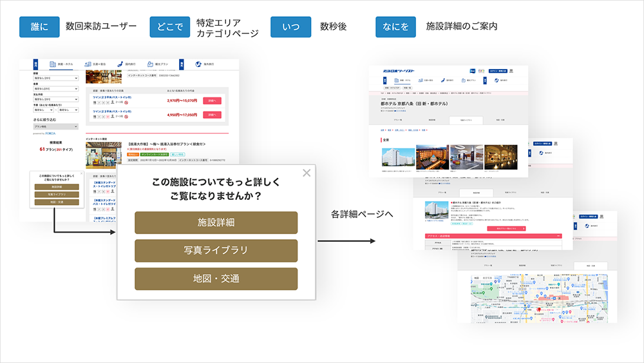
Task: Open white hotel building exterior photo under 全景
Action: 398,158
